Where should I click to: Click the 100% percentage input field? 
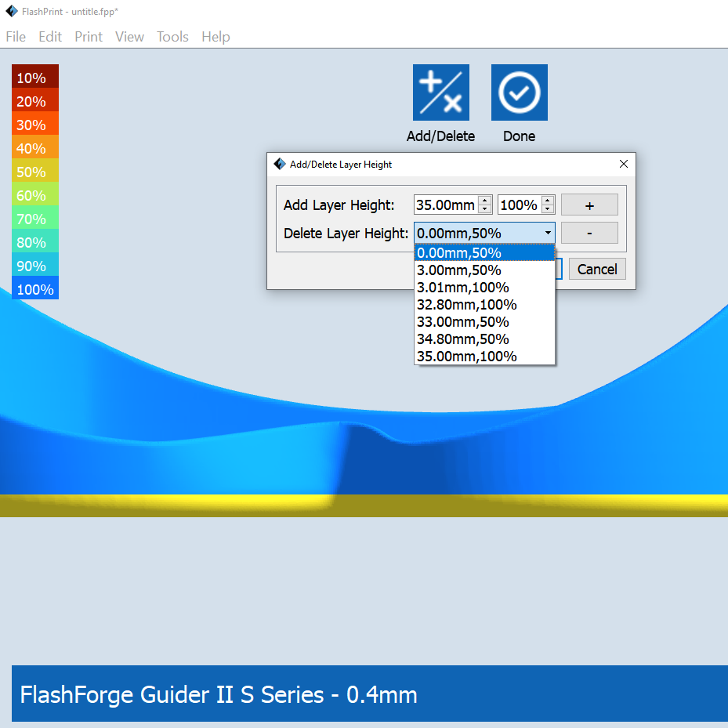point(519,205)
